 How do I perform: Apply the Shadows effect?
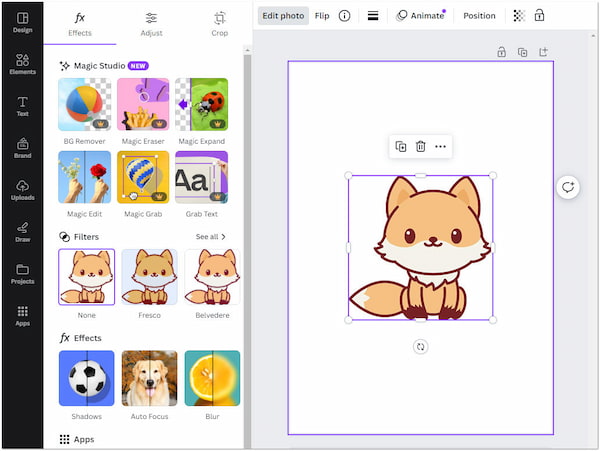[x=86, y=378]
